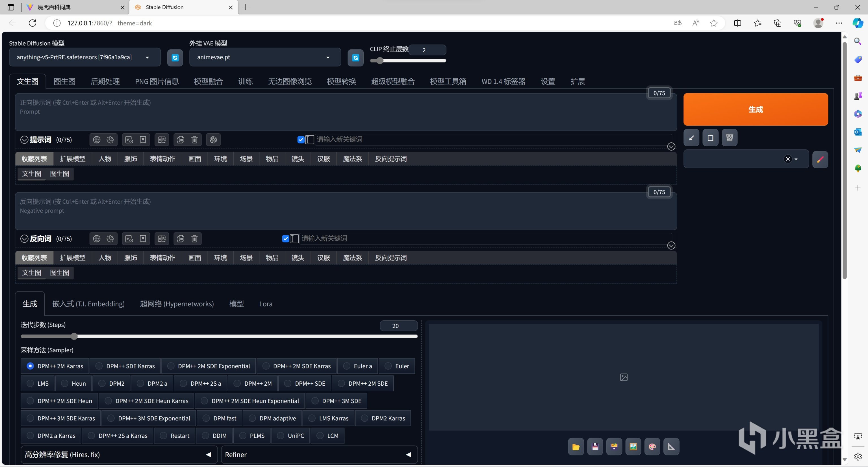
Task: Refresh the Stable Diffusion model list
Action: click(x=175, y=58)
